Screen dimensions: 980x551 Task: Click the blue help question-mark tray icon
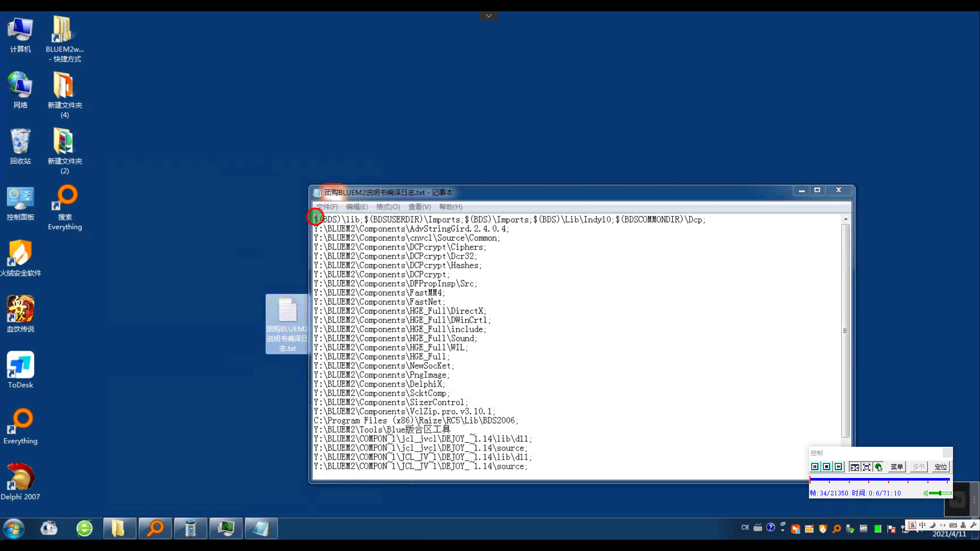(771, 527)
